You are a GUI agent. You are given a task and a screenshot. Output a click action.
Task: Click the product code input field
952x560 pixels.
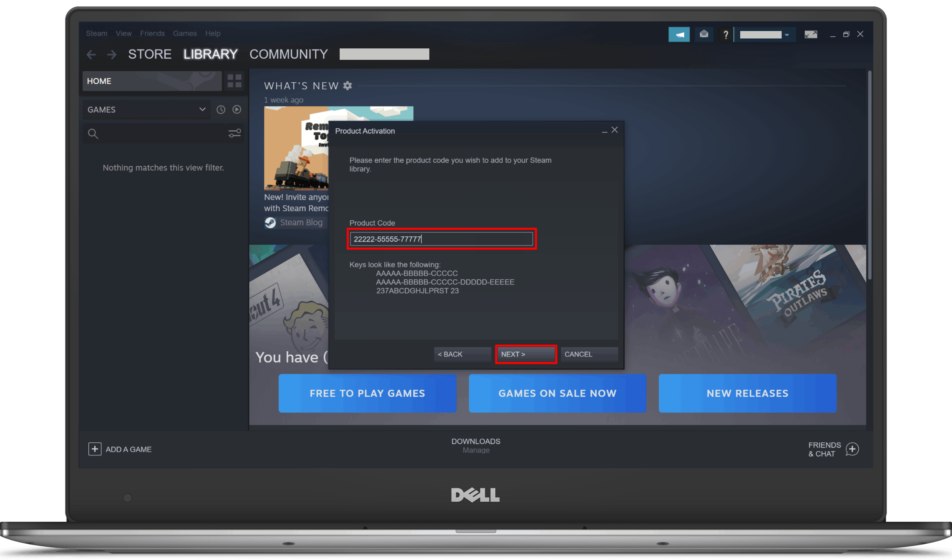(x=442, y=239)
